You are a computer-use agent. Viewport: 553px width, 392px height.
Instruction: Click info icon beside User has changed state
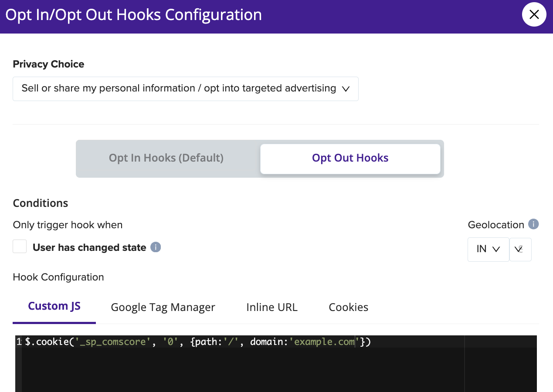156,247
